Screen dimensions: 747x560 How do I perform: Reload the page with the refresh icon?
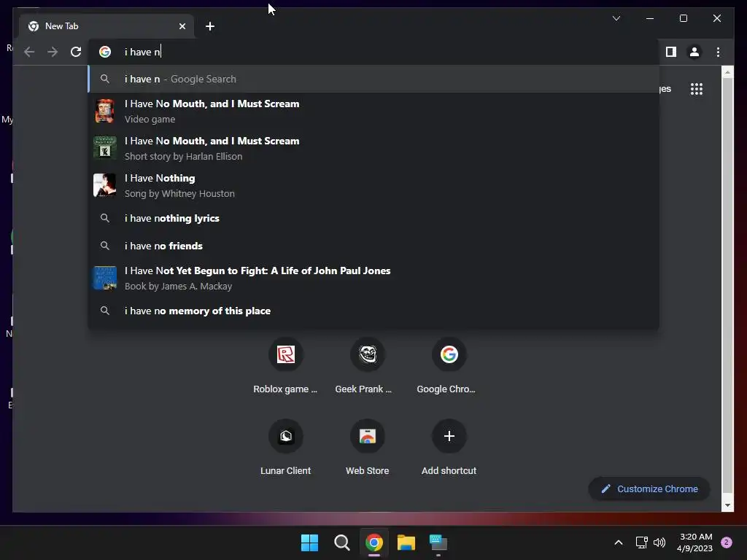click(76, 52)
